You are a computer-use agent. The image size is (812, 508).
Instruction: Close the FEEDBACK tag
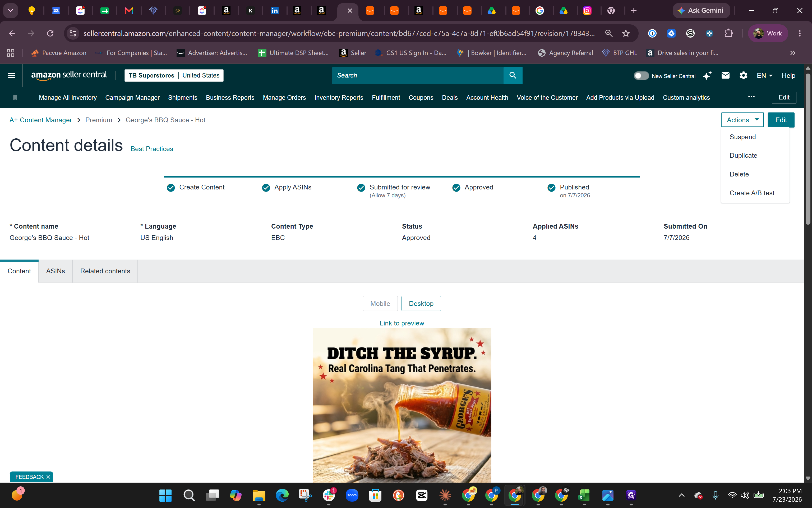pyautogui.click(x=48, y=477)
